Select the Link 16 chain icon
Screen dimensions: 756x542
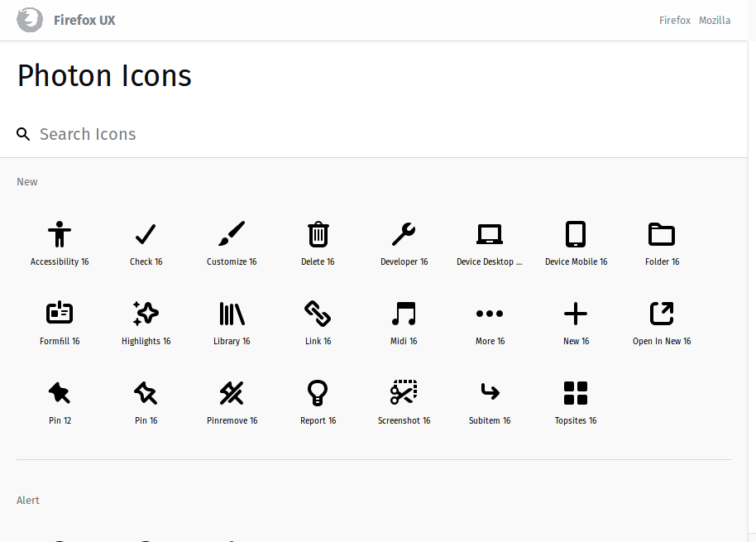click(318, 314)
